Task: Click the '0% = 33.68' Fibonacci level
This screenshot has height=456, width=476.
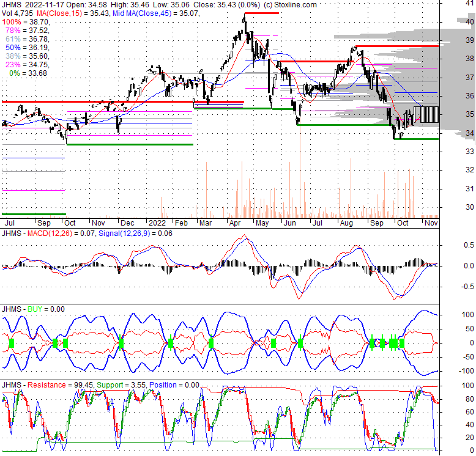Action: [x=28, y=73]
